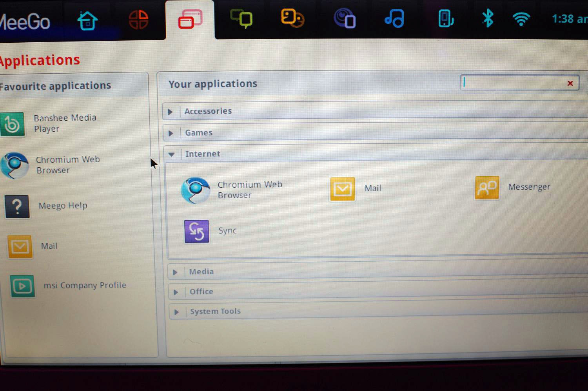The width and height of the screenshot is (588, 391).
Task: Expand the Games category arrow
Action: pos(171,133)
